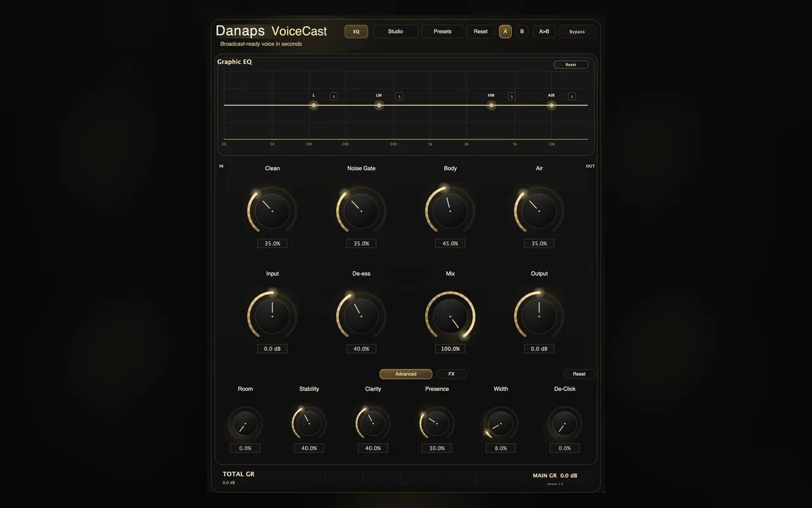Image resolution: width=812 pixels, height=508 pixels.
Task: Select the LM band node on the EQ line
Action: click(x=379, y=105)
